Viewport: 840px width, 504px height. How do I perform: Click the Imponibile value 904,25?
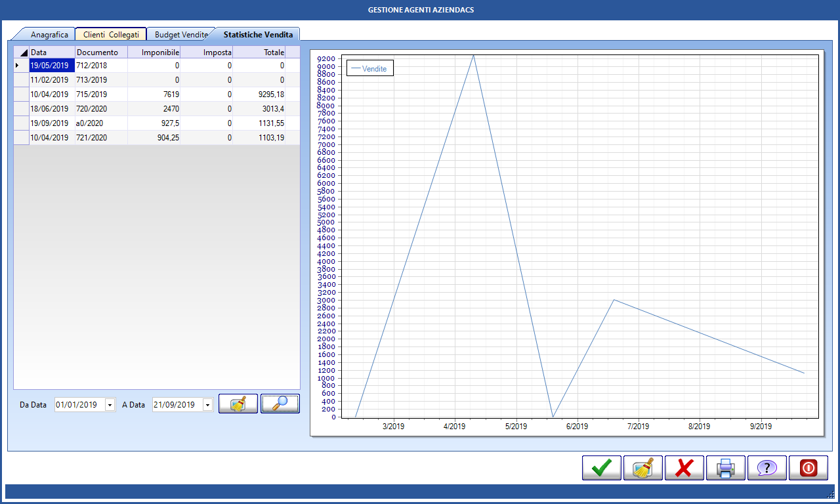point(154,138)
